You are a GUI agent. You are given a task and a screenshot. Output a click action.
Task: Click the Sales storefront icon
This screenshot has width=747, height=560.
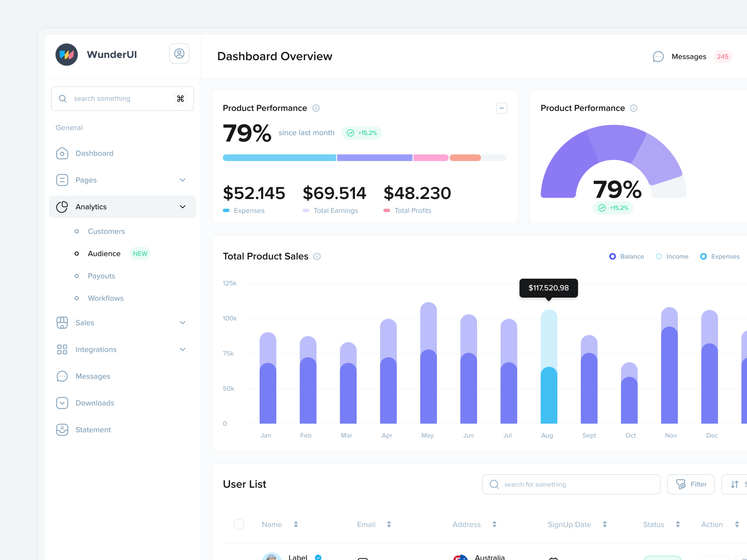point(62,323)
